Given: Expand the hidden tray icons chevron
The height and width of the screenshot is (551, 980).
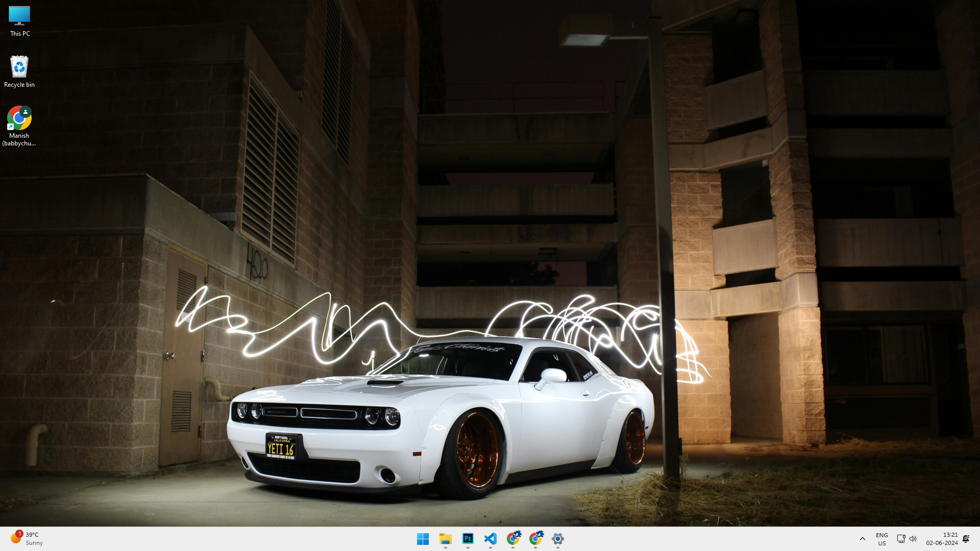Looking at the screenshot, I should coord(863,539).
